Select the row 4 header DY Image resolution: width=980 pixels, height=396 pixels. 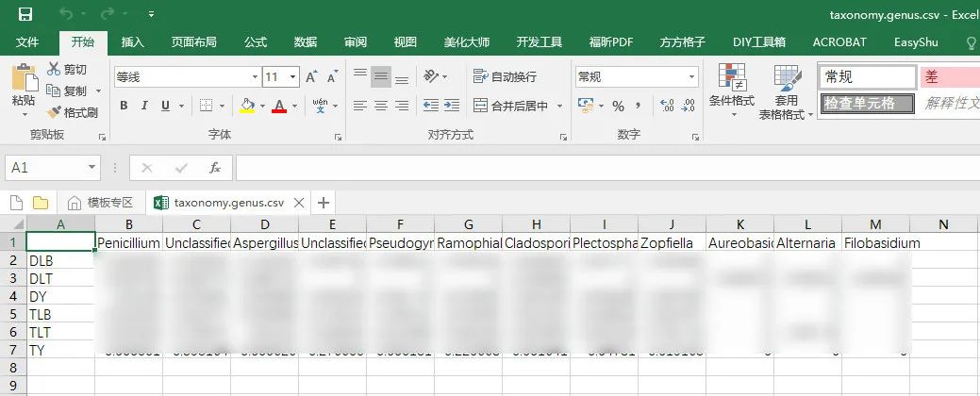(13, 296)
